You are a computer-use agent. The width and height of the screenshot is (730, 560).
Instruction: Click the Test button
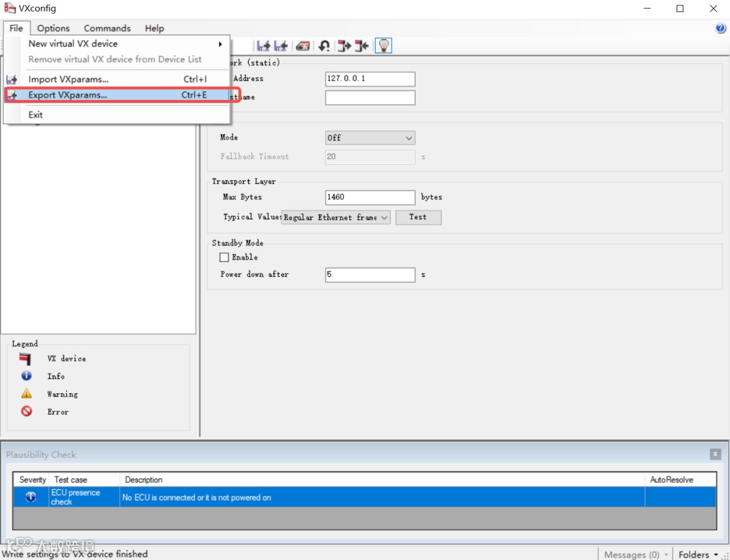point(418,218)
